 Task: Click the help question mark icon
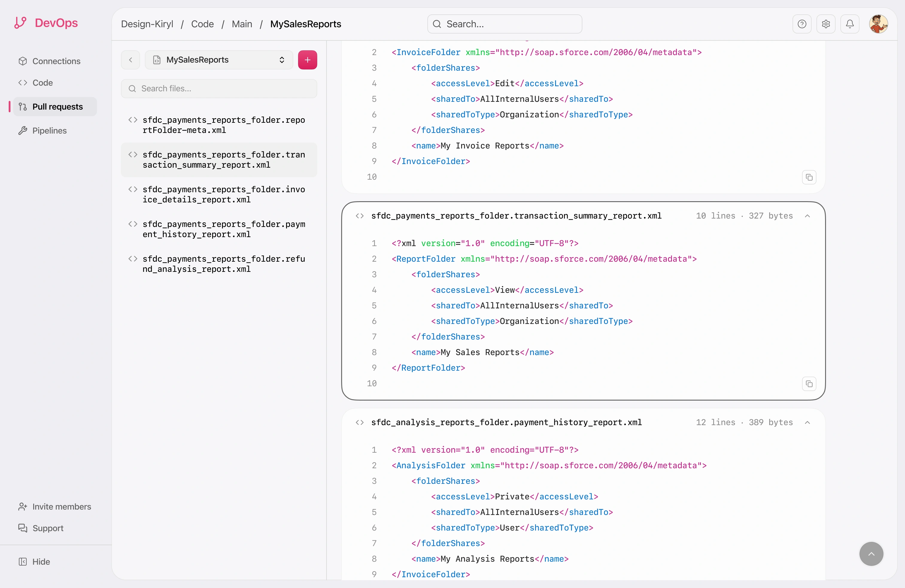[x=801, y=24]
